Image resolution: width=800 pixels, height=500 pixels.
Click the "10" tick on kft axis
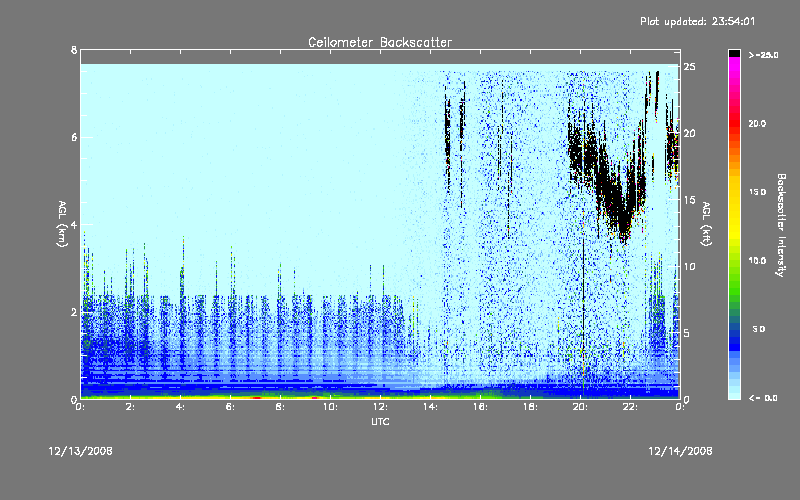pos(689,266)
